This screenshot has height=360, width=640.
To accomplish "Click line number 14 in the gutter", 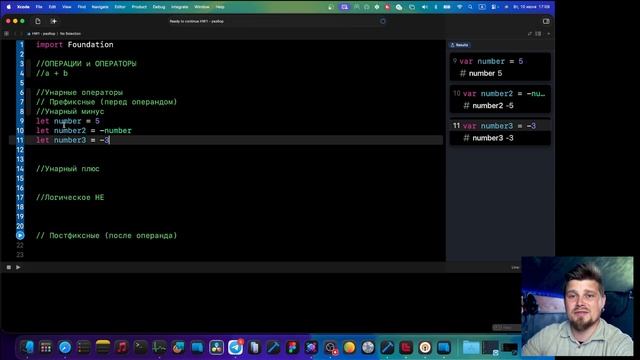I will (x=20, y=169).
